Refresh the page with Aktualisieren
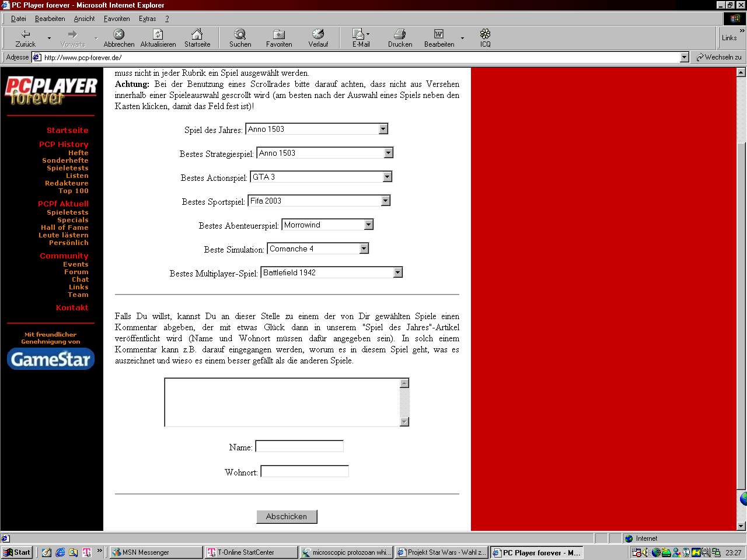 (x=158, y=38)
